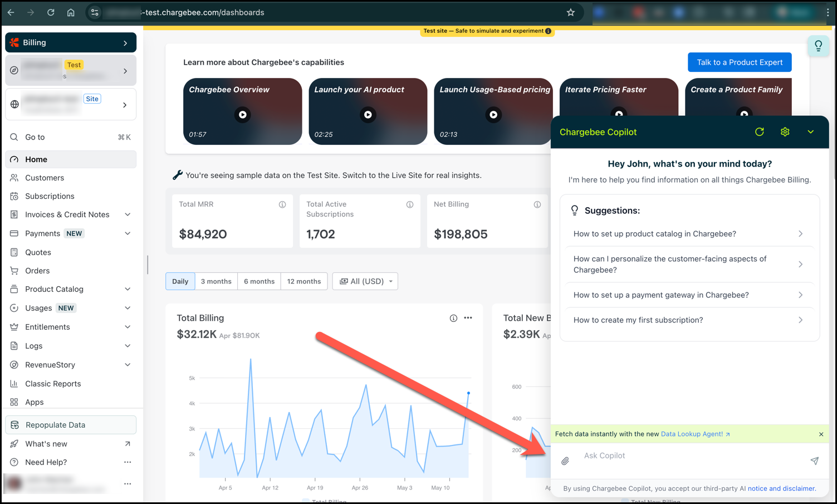Open Chargebee Copilot settings gear
The height and width of the screenshot is (504, 837).
coord(785,132)
